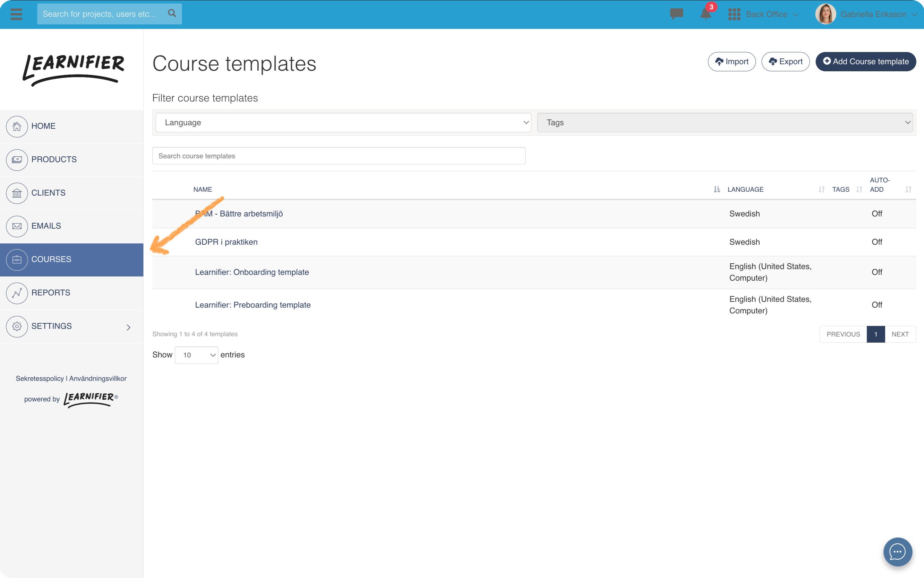Click the Export button

coord(785,62)
